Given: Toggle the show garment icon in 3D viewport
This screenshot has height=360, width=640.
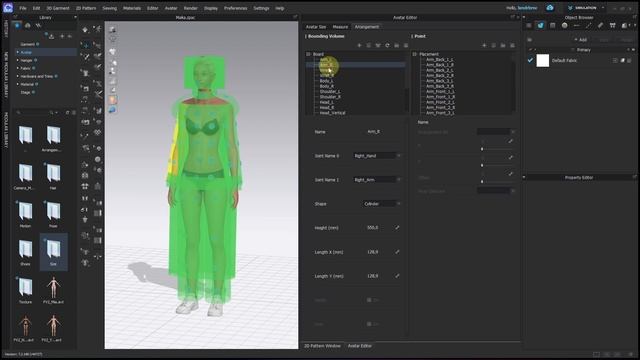Looking at the screenshot, I should pos(112,52).
